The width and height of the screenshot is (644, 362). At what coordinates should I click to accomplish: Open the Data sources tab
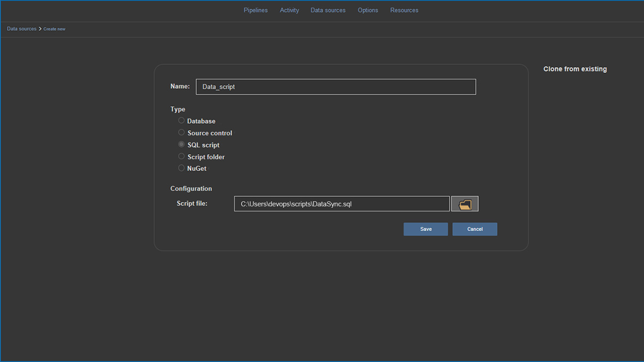point(328,10)
